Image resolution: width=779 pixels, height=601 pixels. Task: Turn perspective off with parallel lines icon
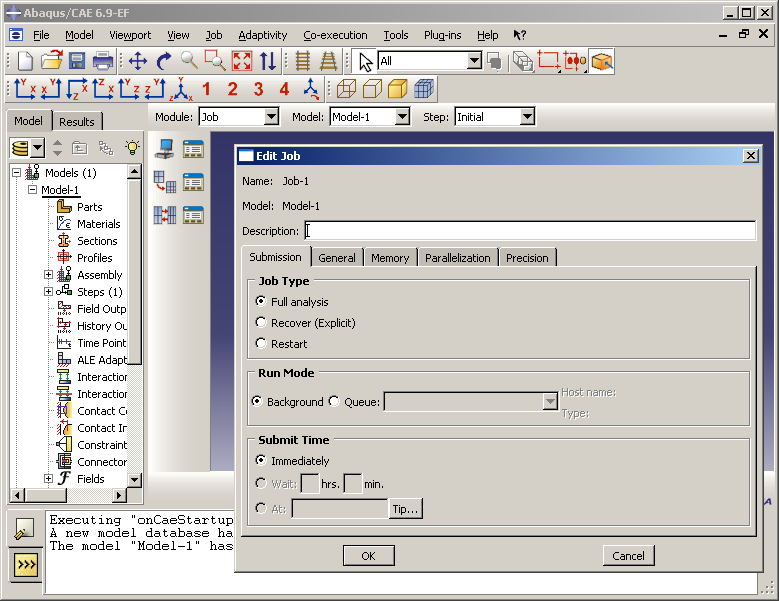(303, 61)
